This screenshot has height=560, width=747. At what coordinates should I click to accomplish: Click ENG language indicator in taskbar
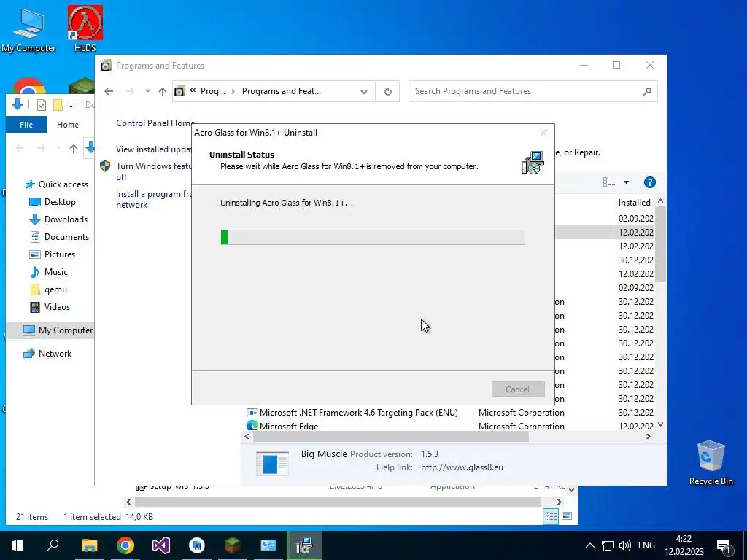(x=646, y=545)
